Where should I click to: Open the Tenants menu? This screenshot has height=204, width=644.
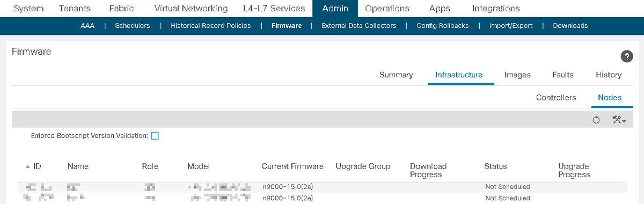point(75,9)
